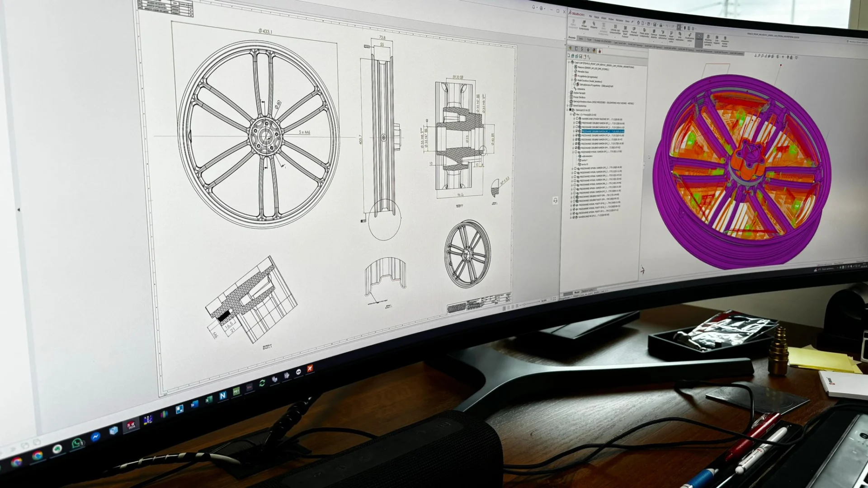This screenshot has width=868, height=488.
Task: Click the Smart Fastener ribbon tool
Action: click(x=625, y=31)
